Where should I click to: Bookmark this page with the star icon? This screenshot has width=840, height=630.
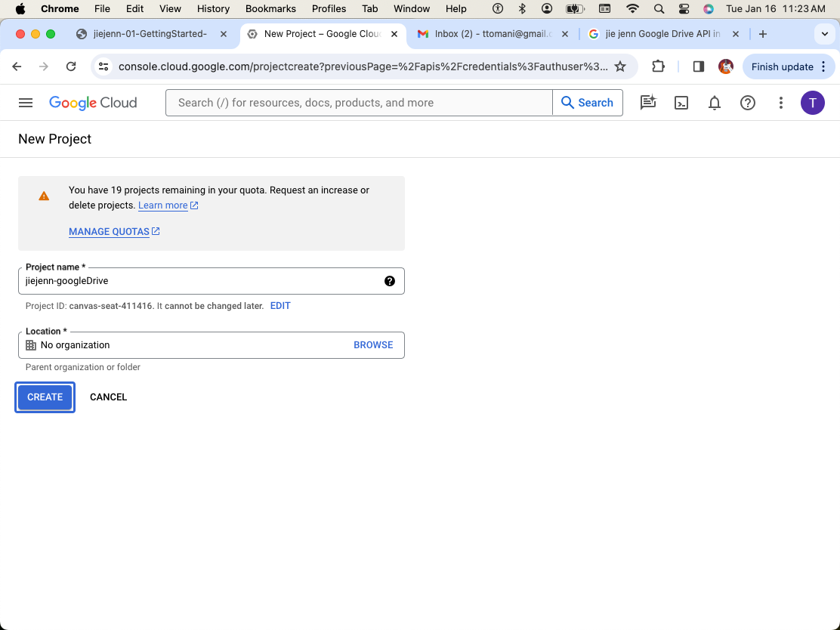pos(620,66)
